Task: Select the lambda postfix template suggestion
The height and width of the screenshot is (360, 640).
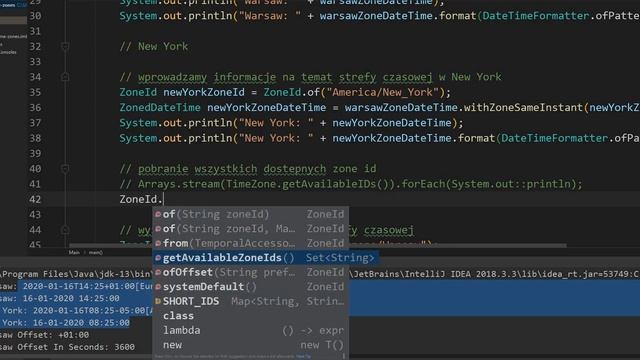Action: coord(251,330)
